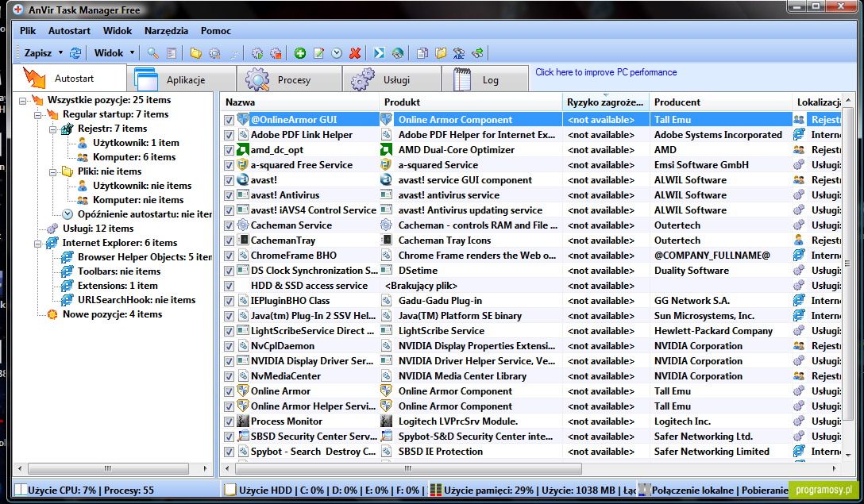Open the Pomoc menu
Screen dimensions: 864x504
pos(216,31)
